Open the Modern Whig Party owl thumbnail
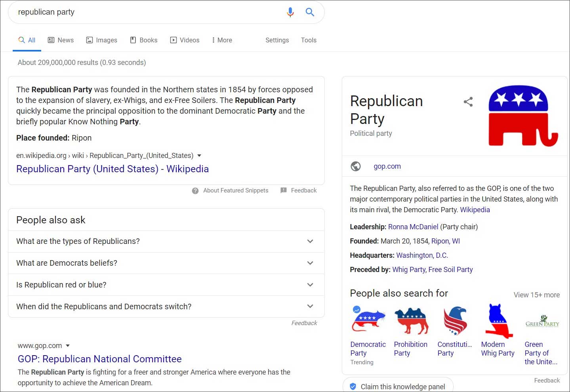This screenshot has height=392, width=570. 499,321
